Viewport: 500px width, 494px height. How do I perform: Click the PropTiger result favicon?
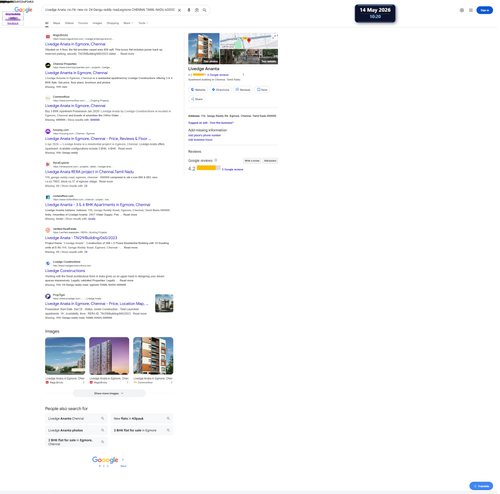pyautogui.click(x=48, y=296)
